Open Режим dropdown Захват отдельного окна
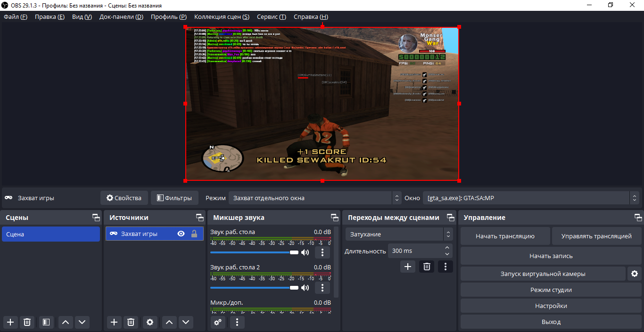Screen dimensions: 644x332 (315, 198)
